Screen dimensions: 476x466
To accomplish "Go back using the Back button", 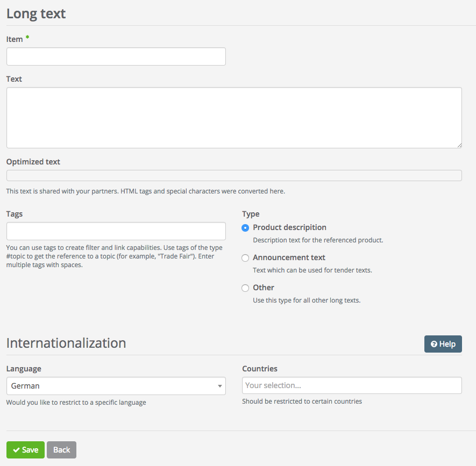I will coord(61,450).
